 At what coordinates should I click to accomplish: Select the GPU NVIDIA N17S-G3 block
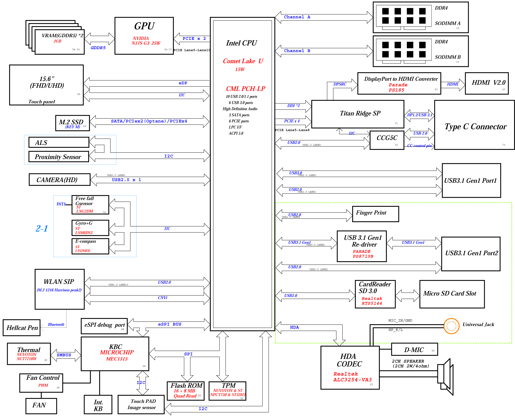point(144,36)
